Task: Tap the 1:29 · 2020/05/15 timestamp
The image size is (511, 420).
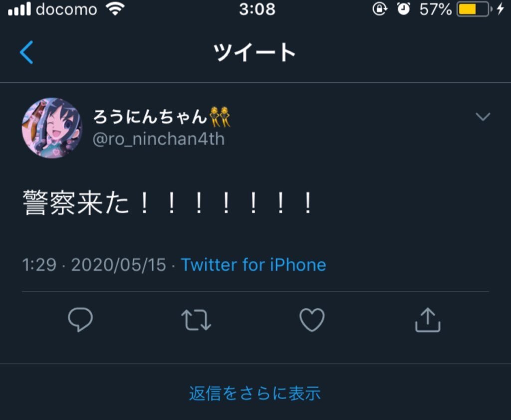Action: [94, 264]
